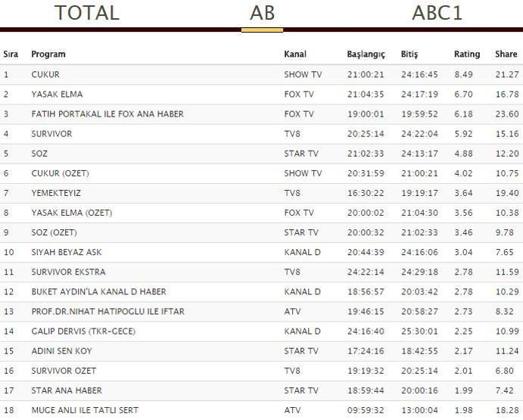Viewport: 523px width, 420px height.
Task: Select CUKUR (OZET) program name
Action: click(61, 173)
